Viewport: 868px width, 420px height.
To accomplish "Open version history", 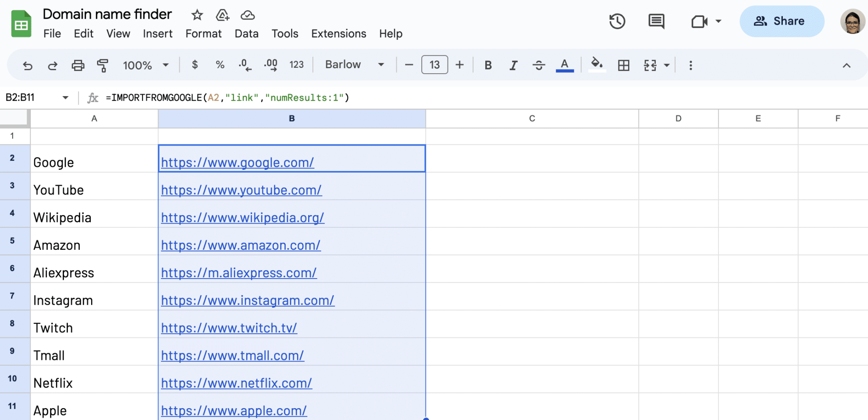I will pos(617,21).
